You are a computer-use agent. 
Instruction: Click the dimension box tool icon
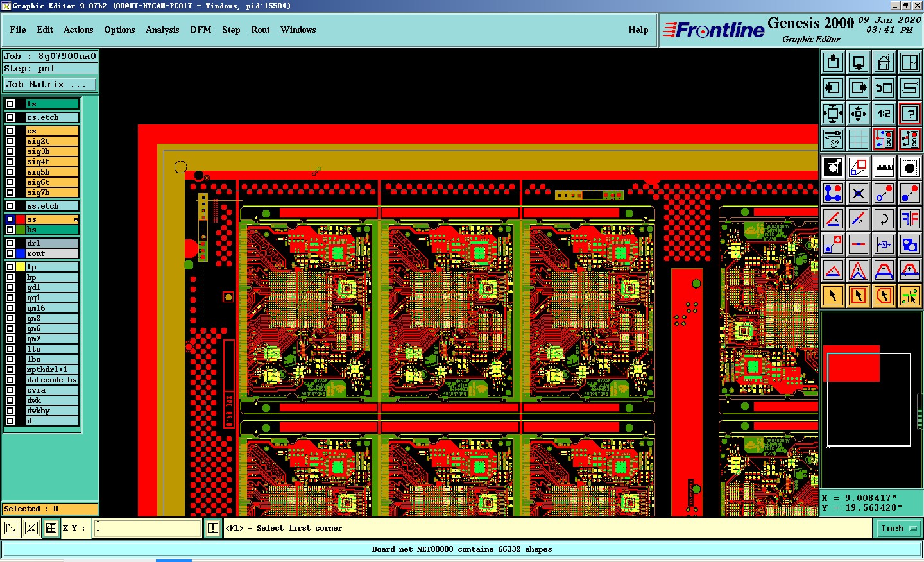tap(884, 244)
